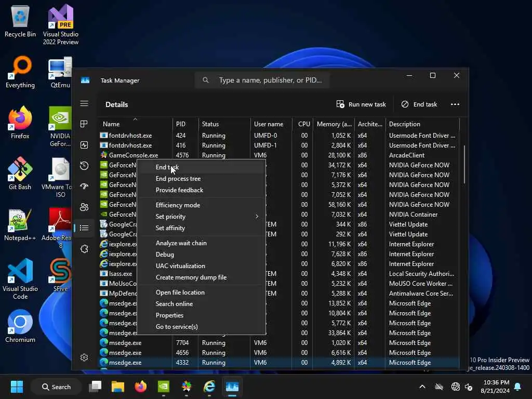
Task: Click Run new task button
Action: tap(361, 104)
